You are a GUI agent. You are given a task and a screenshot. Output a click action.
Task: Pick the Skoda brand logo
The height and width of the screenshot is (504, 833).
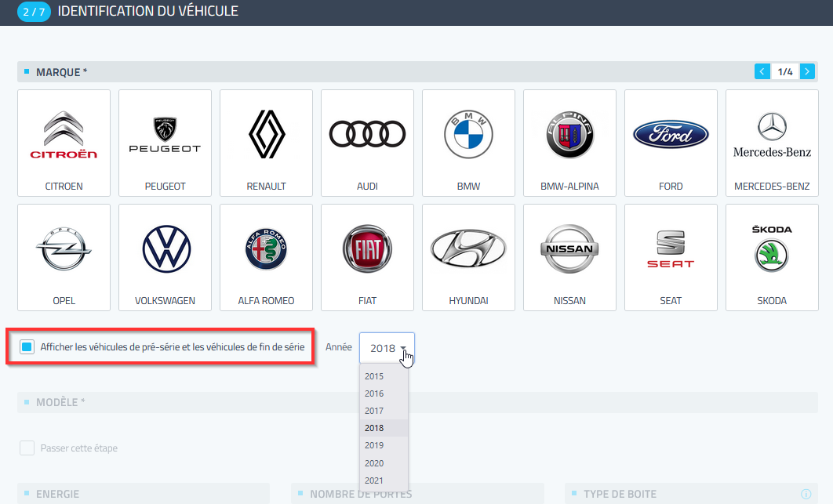[772, 248]
